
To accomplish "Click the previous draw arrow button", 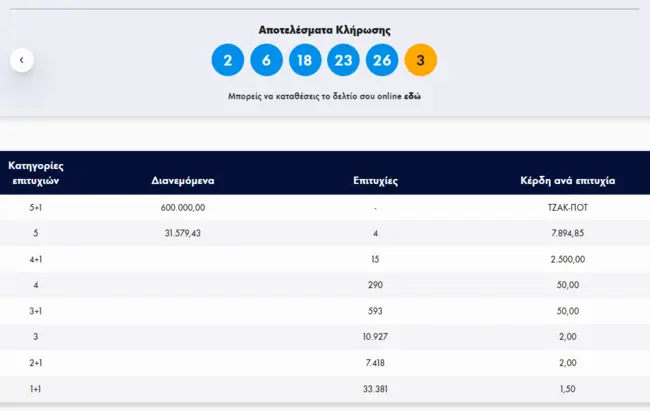I will (x=22, y=60).
